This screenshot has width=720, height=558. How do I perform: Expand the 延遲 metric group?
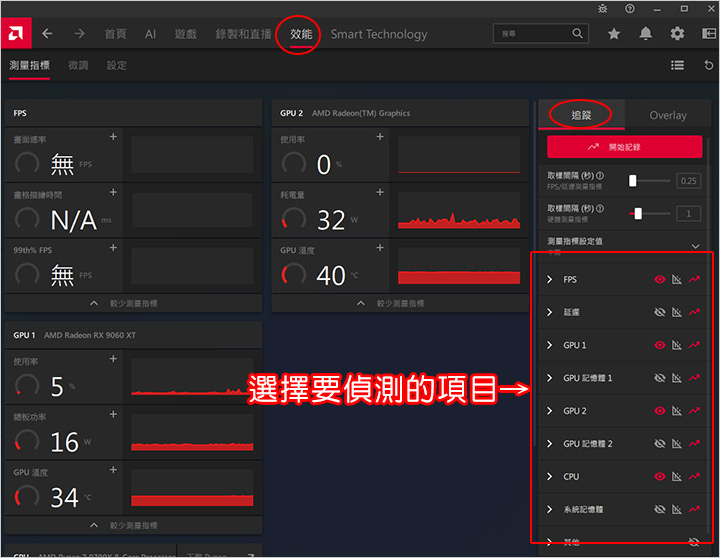(550, 312)
